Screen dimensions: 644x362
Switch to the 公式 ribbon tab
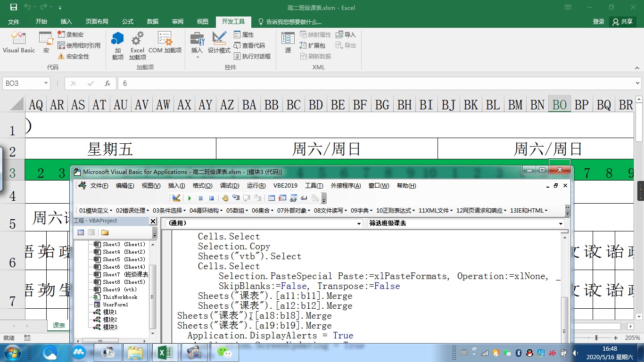pyautogui.click(x=128, y=22)
